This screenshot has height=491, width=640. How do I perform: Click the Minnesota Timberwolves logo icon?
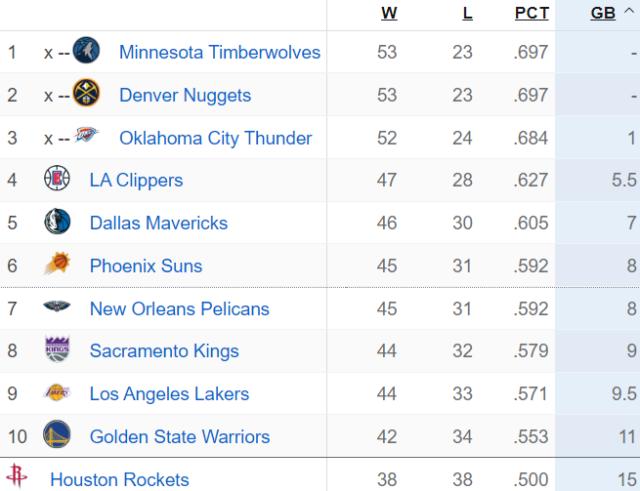pos(87,52)
